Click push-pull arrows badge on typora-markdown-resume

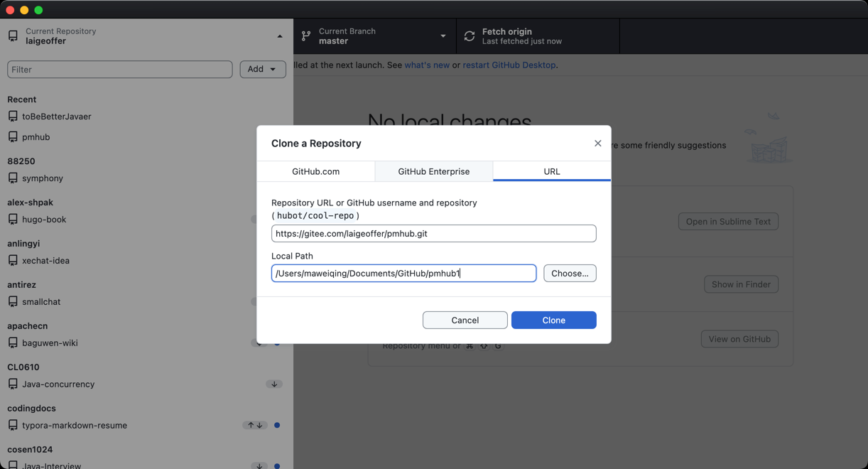click(255, 426)
